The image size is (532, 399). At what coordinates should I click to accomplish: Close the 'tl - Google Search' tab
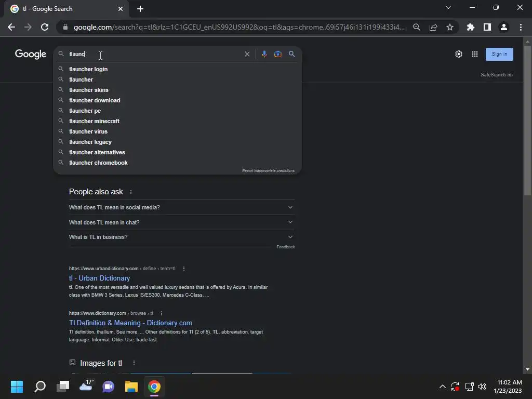pos(121,9)
